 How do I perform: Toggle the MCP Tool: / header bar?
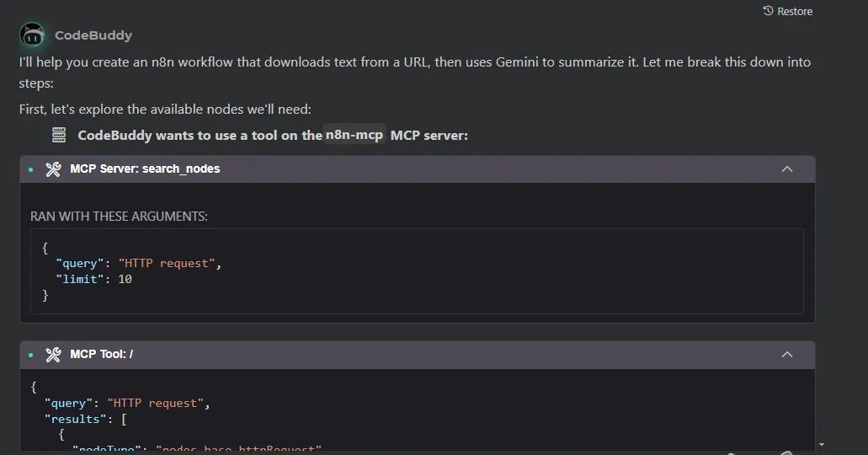point(421,355)
